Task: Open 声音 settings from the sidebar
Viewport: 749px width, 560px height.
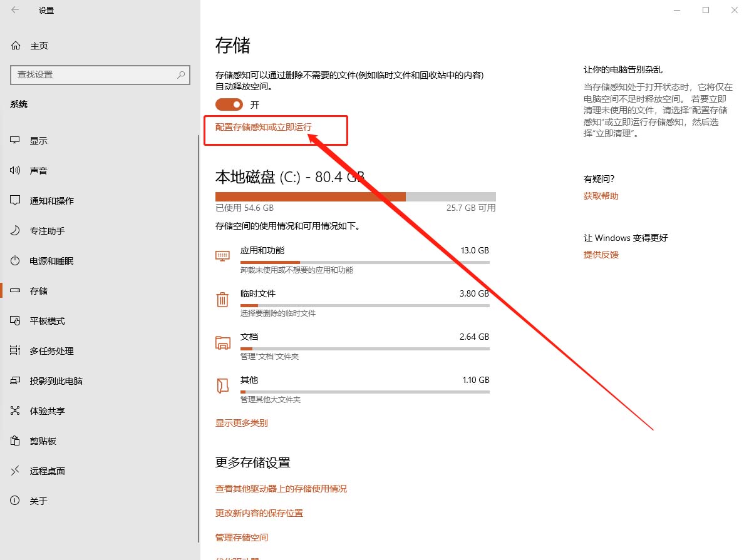Action: point(14,170)
